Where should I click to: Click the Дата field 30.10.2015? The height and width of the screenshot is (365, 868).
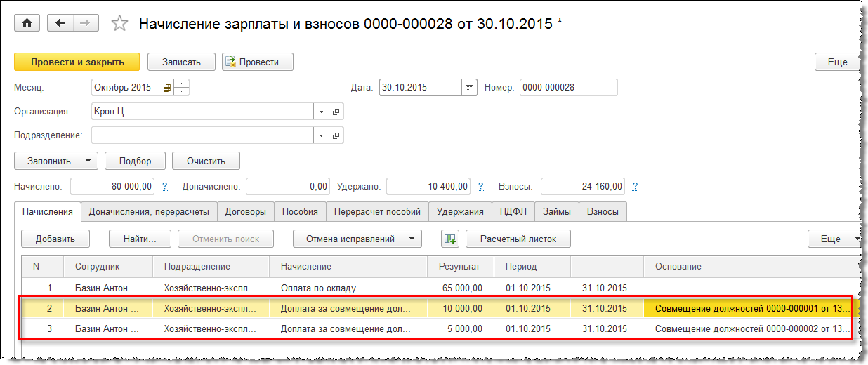(x=421, y=88)
